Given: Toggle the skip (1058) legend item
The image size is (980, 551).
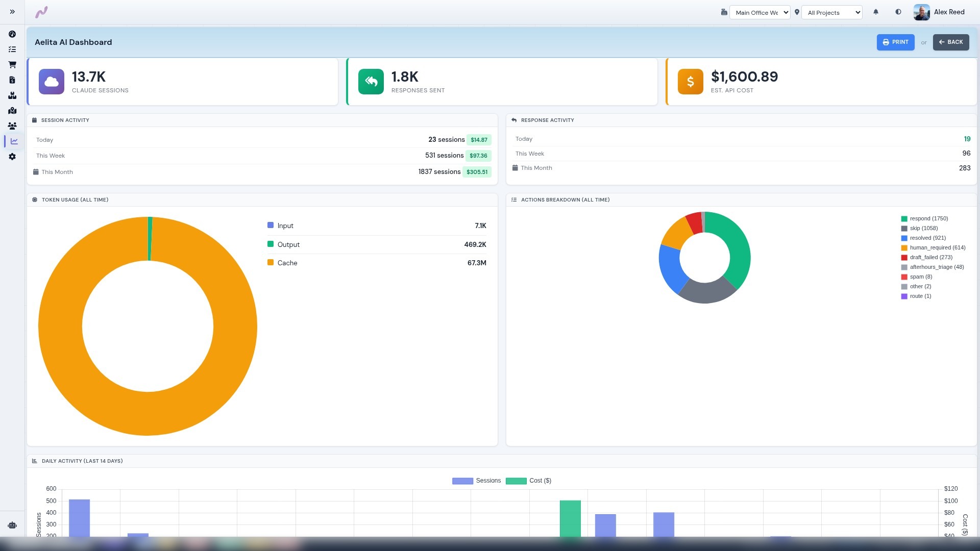Looking at the screenshot, I should pyautogui.click(x=919, y=229).
